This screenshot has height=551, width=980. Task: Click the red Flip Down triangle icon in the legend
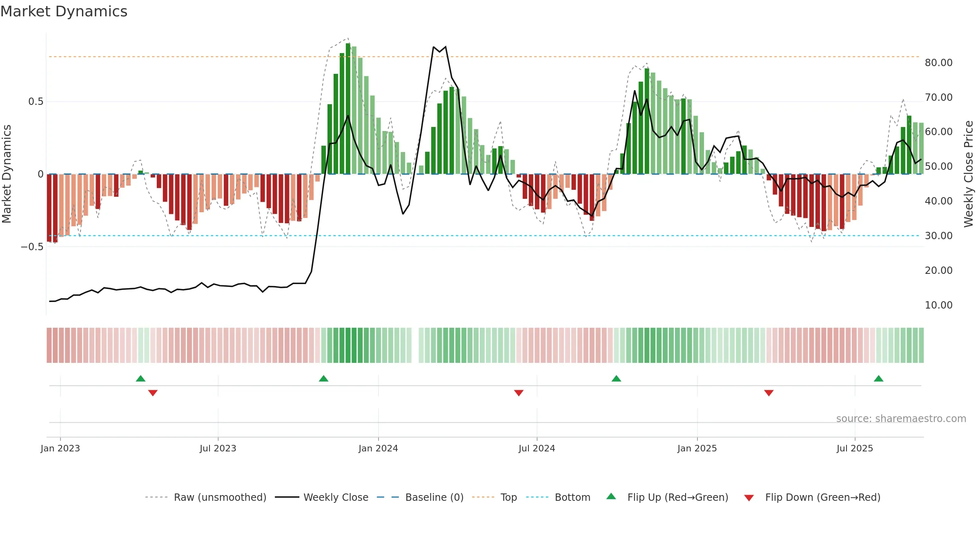coord(749,498)
